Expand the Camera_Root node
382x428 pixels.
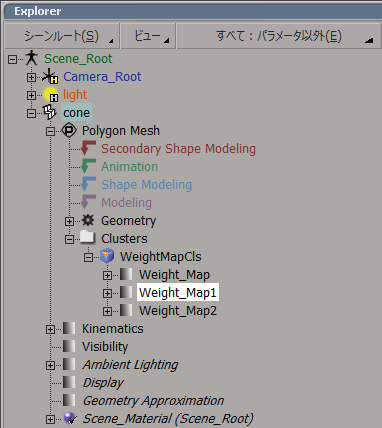(31, 78)
